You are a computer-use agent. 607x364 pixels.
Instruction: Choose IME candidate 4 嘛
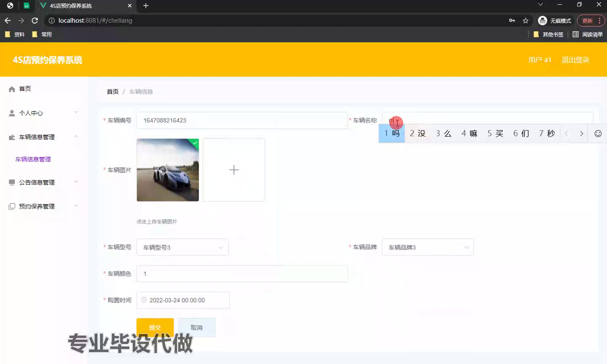point(469,134)
